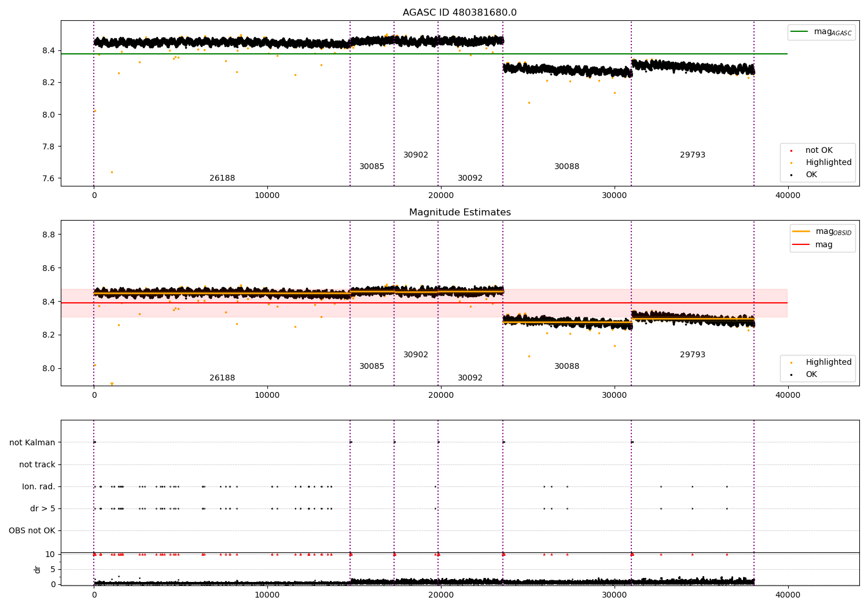Click the rotated "dr" axis label
The width and height of the screenshot is (868, 608).
pos(38,569)
